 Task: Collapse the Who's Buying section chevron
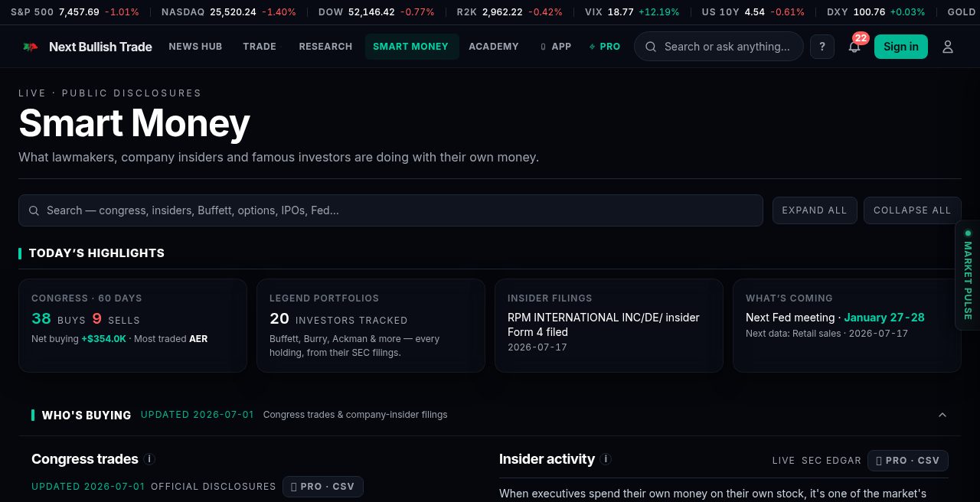pyautogui.click(x=942, y=415)
